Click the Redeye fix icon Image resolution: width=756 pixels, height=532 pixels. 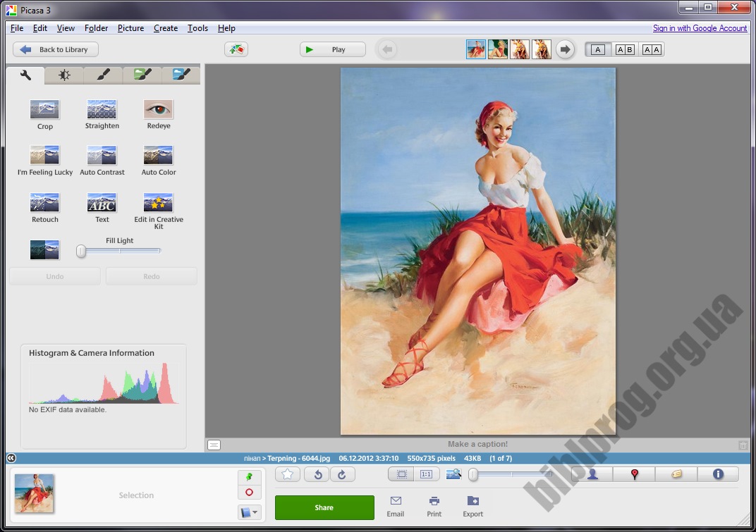[x=158, y=110]
